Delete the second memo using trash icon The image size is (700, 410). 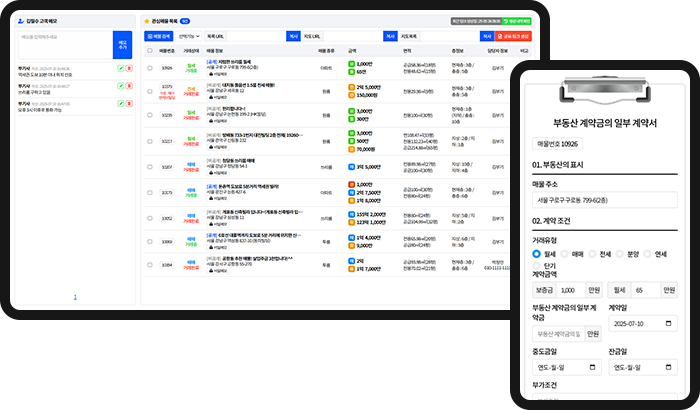pos(128,87)
